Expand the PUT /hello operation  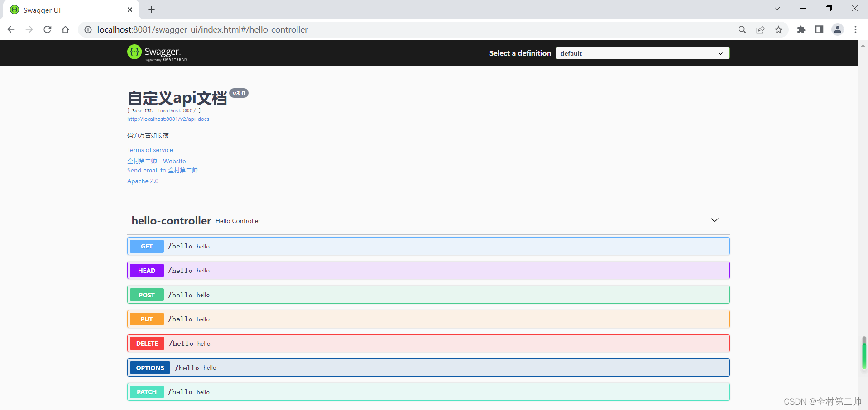pos(428,319)
